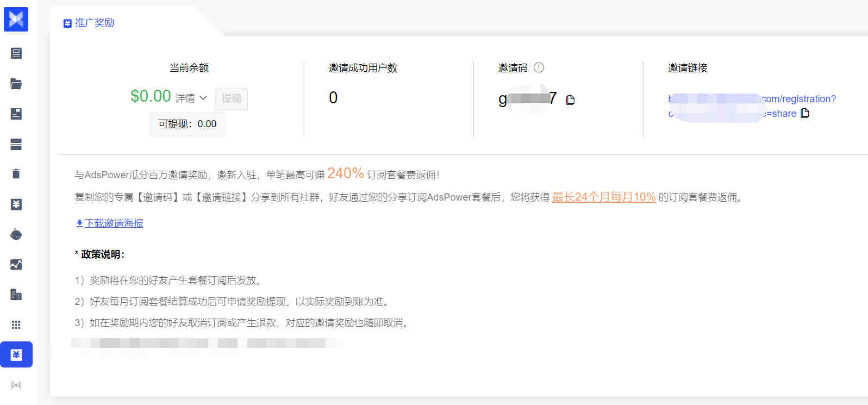Click the 可提现: 0.00 text
The image size is (868, 405).
(188, 124)
